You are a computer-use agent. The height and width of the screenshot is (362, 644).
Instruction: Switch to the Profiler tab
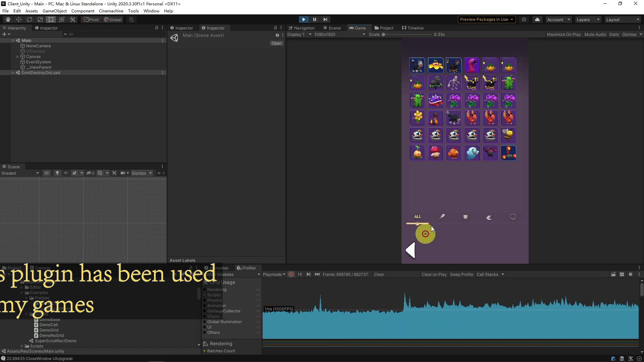coord(246,268)
